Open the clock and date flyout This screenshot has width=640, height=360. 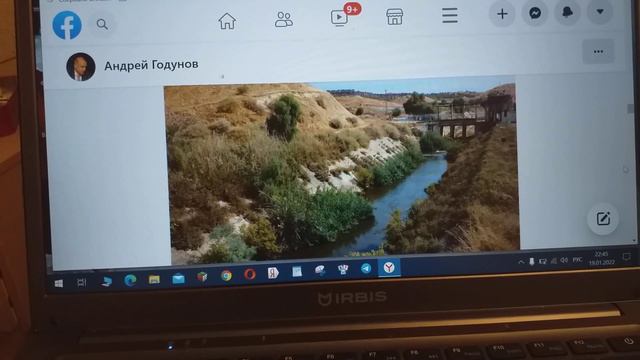point(602,258)
